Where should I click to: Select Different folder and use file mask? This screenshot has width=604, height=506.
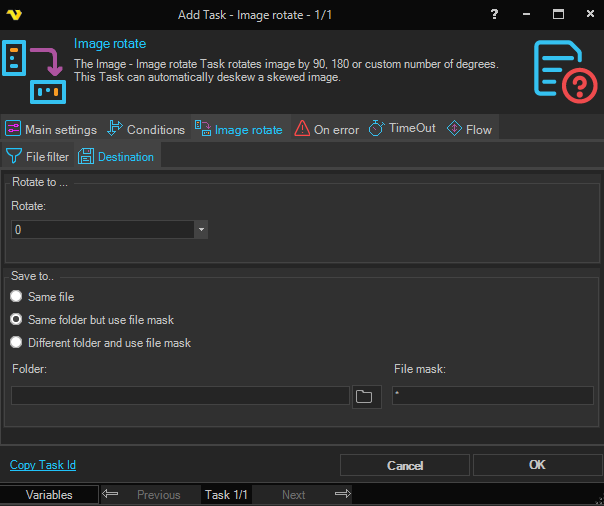point(16,343)
